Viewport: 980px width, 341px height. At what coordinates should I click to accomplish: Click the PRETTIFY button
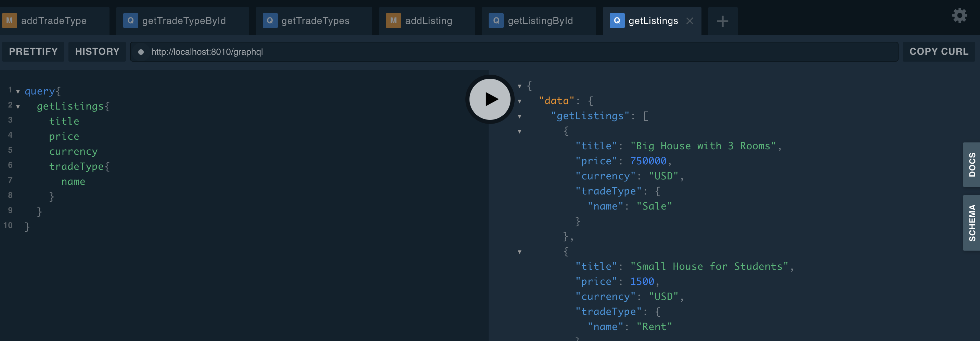tap(33, 51)
